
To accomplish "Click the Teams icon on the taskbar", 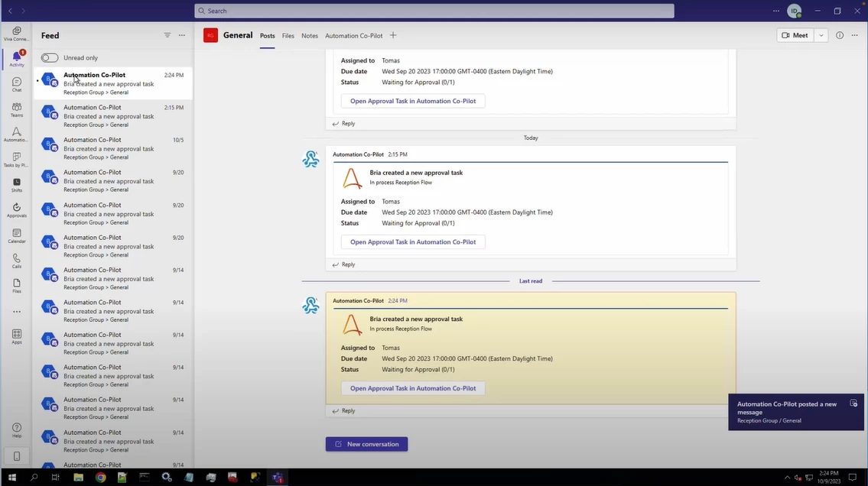I will [278, 477].
